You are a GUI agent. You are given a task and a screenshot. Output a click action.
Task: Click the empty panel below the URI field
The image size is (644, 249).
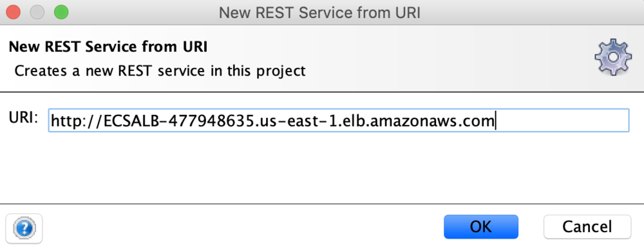coord(322,168)
